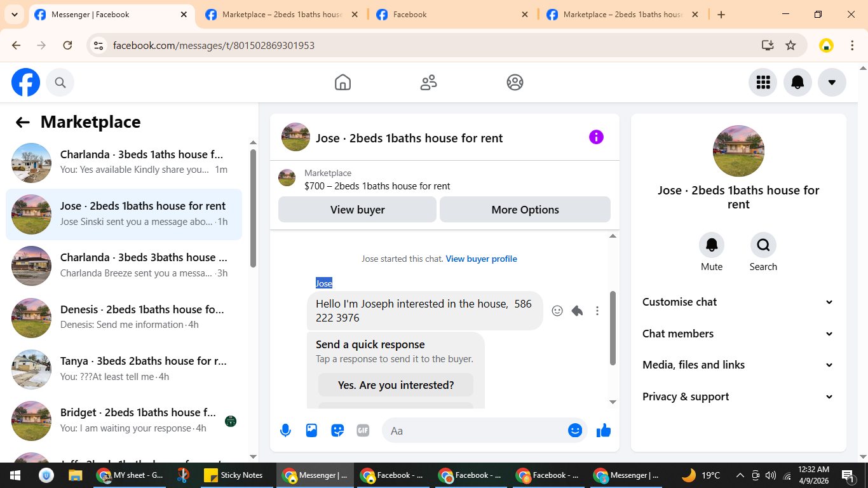This screenshot has height=488, width=868.
Task: Click the conversation list scrollbar
Action: (x=254, y=208)
